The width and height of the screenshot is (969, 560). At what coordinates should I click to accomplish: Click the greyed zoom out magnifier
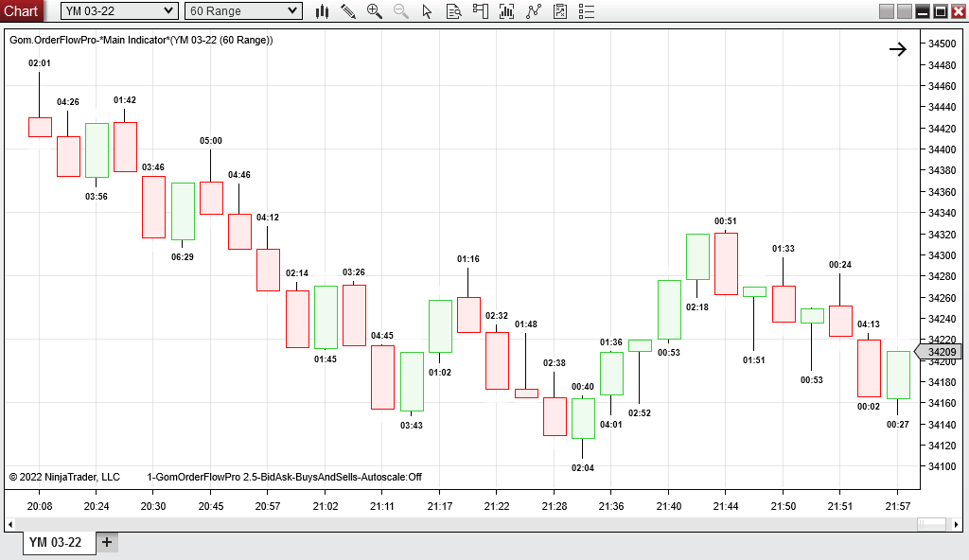pos(400,11)
